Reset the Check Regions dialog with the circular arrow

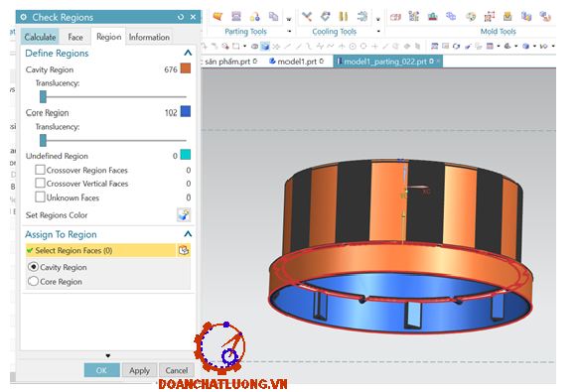click(x=181, y=17)
